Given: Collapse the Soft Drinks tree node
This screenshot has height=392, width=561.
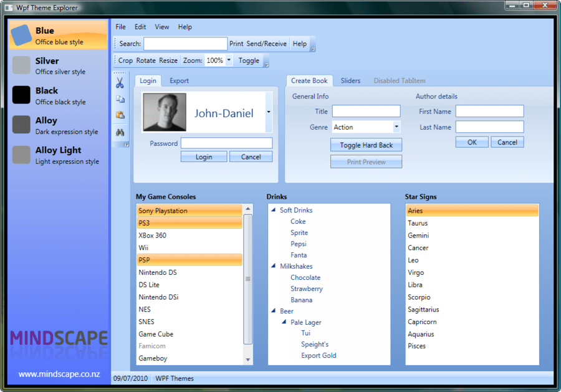Looking at the screenshot, I should [274, 211].
